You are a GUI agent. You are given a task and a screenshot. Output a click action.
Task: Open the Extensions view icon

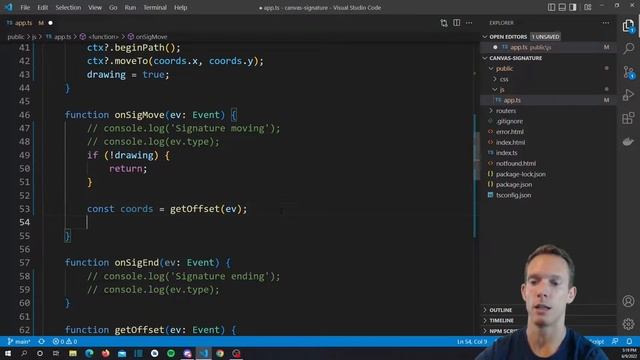click(x=628, y=118)
